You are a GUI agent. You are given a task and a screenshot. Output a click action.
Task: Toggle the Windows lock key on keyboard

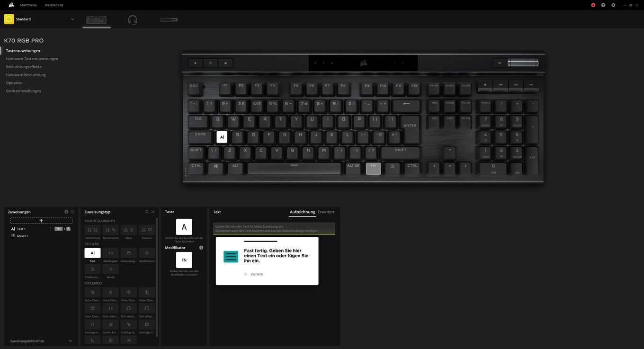pyautogui.click(x=225, y=63)
